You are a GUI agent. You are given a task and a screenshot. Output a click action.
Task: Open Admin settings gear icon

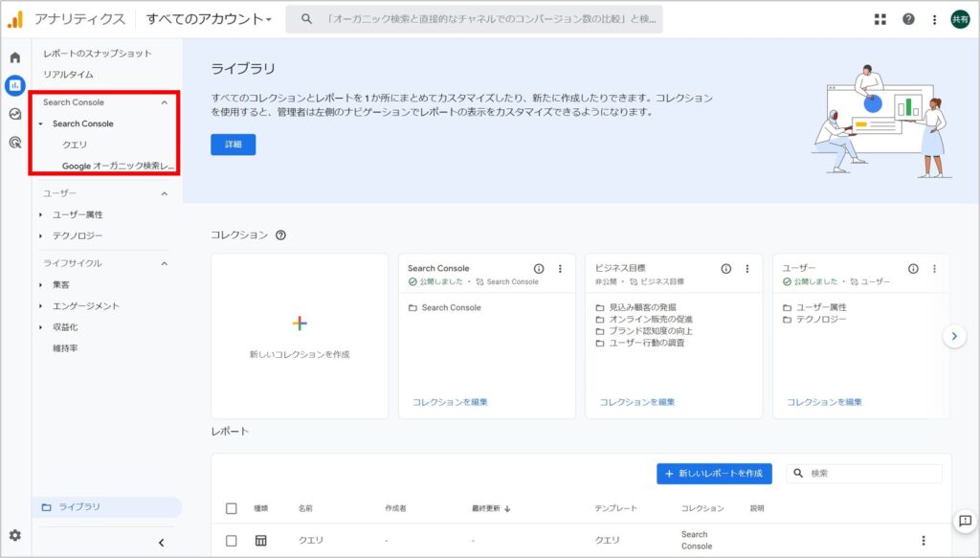coord(15,535)
